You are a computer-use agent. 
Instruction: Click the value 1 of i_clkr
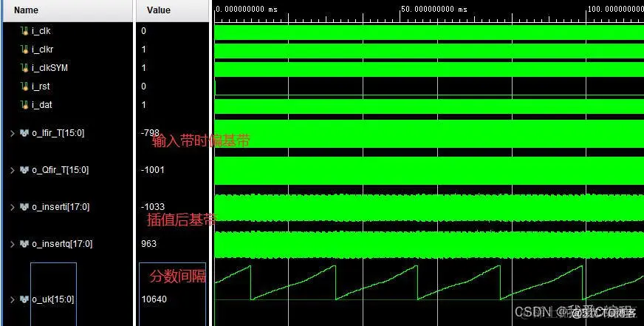144,50
